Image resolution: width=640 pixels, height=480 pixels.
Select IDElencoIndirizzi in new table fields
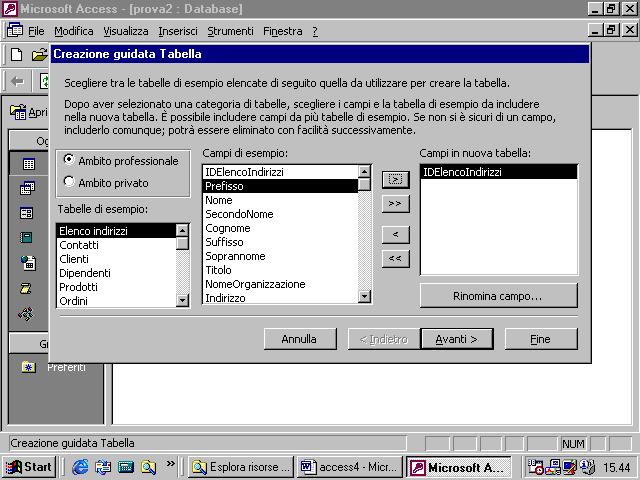(x=499, y=172)
